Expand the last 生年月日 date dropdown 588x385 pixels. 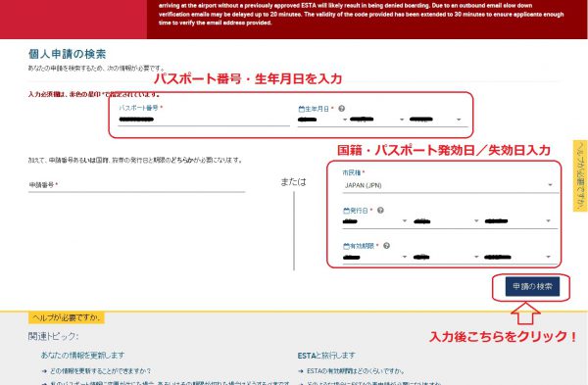tap(435, 120)
